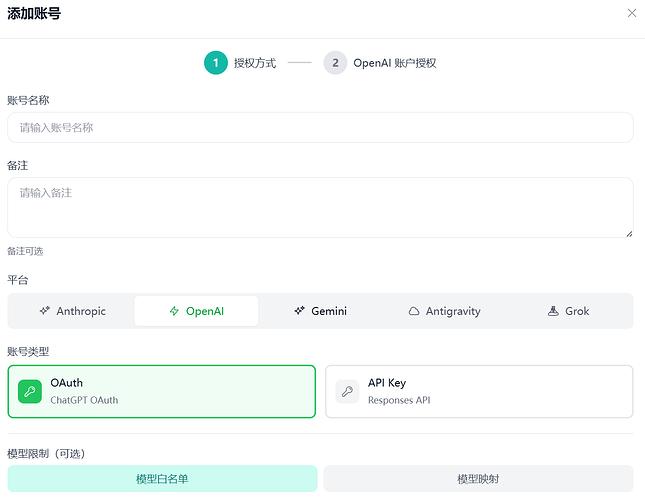The height and width of the screenshot is (500, 645).
Task: Select the Anthropic platform tab
Action: [x=73, y=311]
